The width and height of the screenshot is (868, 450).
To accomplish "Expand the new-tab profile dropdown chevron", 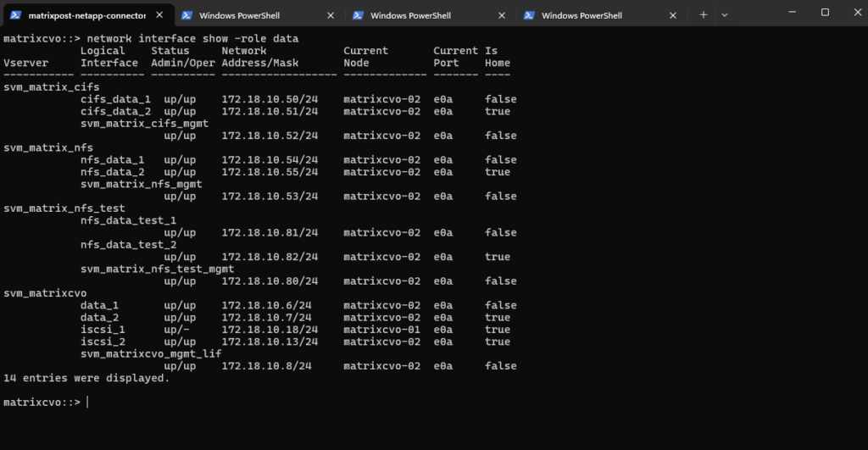I will 724,14.
